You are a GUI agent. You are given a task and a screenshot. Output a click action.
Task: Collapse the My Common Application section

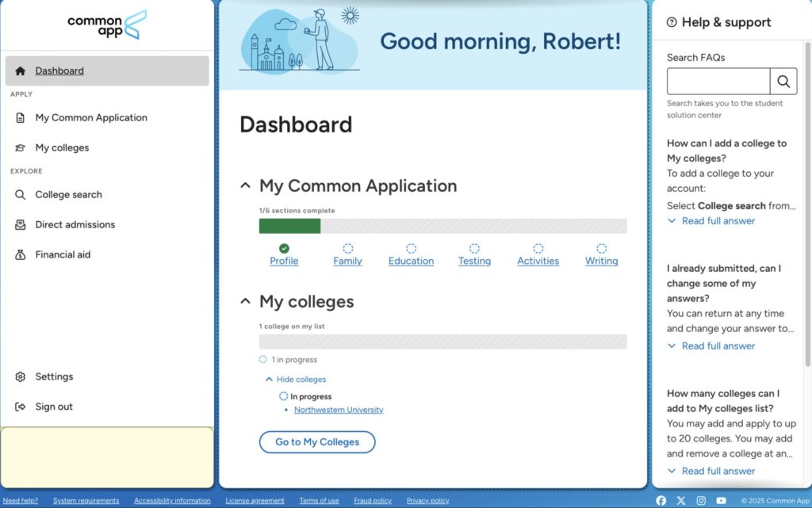[x=246, y=185]
